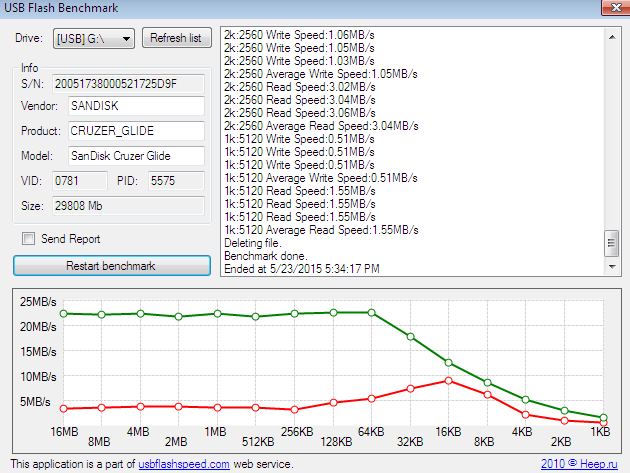Click the green read point at 32KB
The image size is (630, 473).
411,337
